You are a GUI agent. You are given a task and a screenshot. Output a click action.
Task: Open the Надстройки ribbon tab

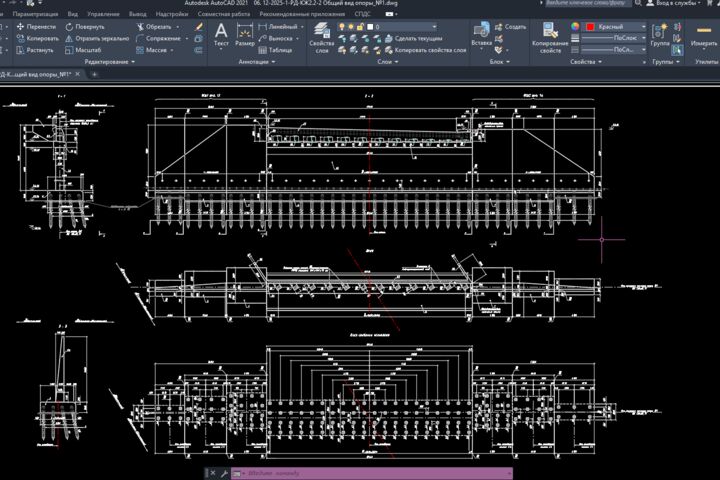click(171, 14)
